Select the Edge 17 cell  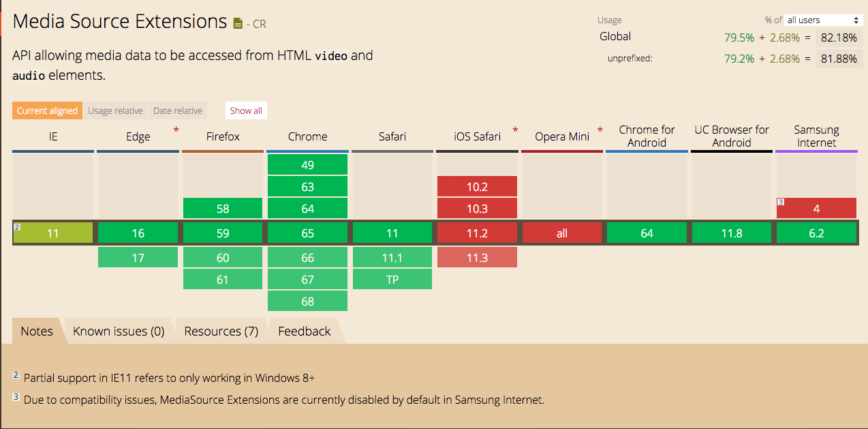click(138, 257)
